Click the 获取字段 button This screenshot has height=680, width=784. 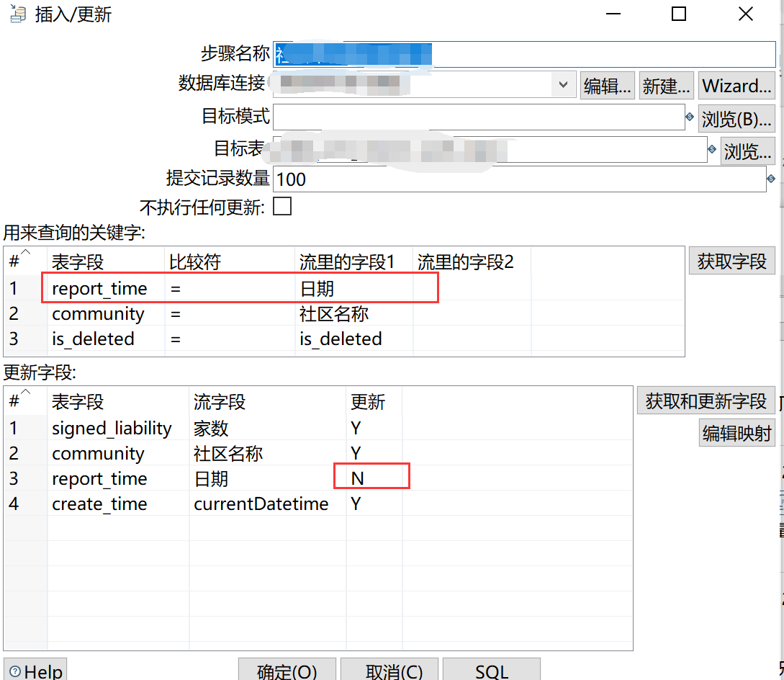click(731, 260)
